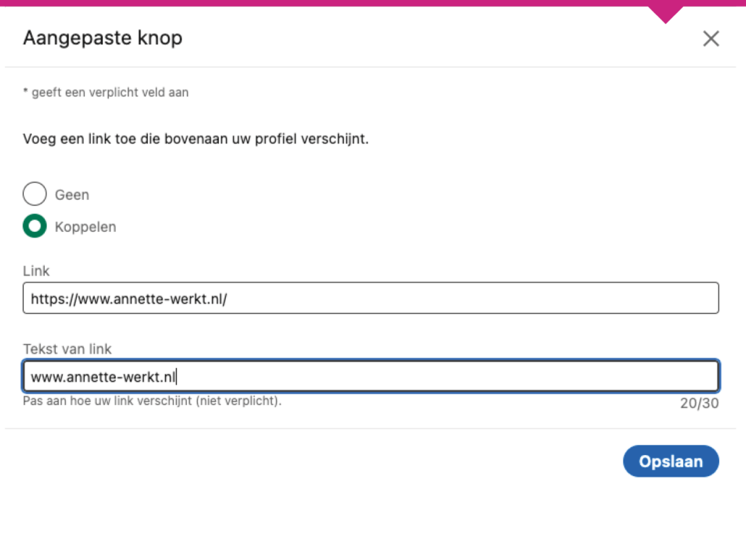Select the Koppelen radio button

pos(35,227)
